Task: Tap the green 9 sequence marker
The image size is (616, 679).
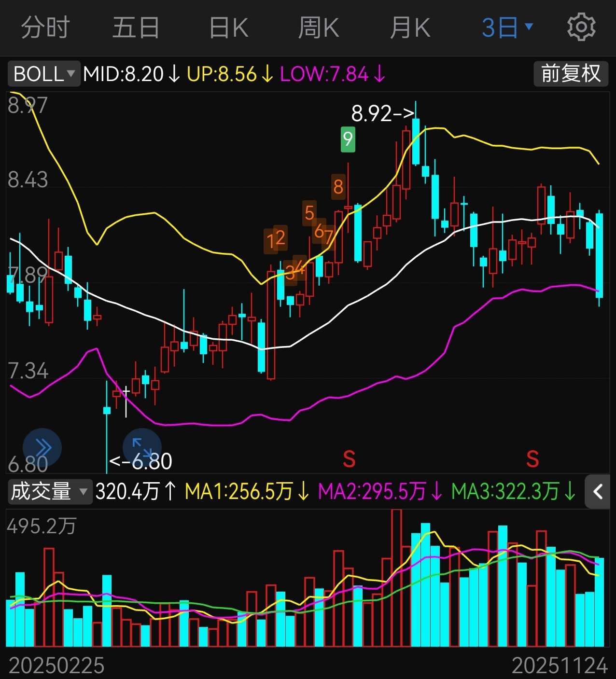Action: click(348, 139)
